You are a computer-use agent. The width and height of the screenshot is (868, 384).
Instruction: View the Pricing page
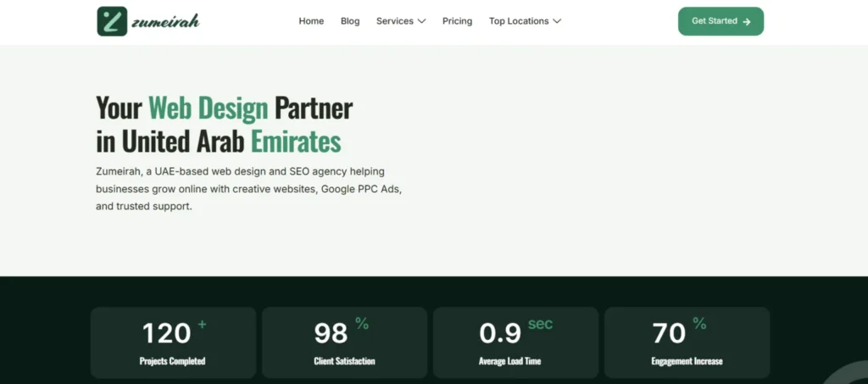[x=457, y=21]
